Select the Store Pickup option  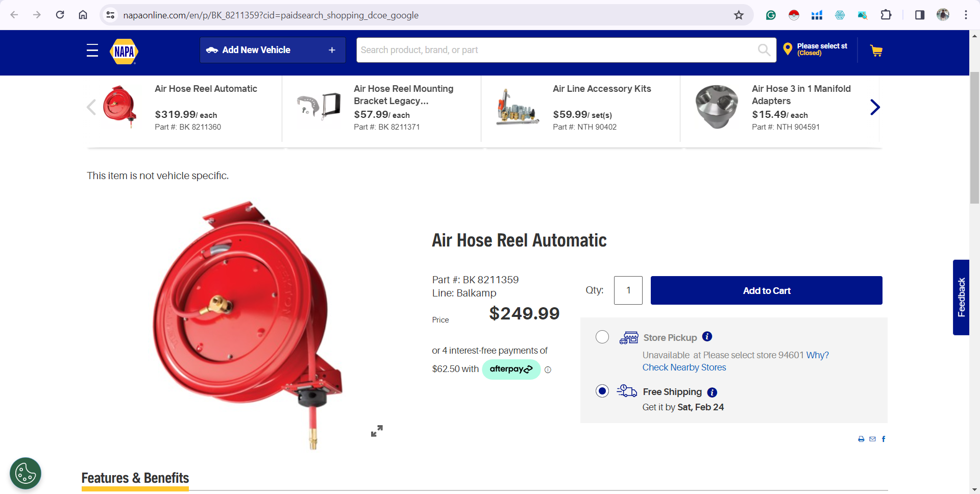pyautogui.click(x=602, y=337)
